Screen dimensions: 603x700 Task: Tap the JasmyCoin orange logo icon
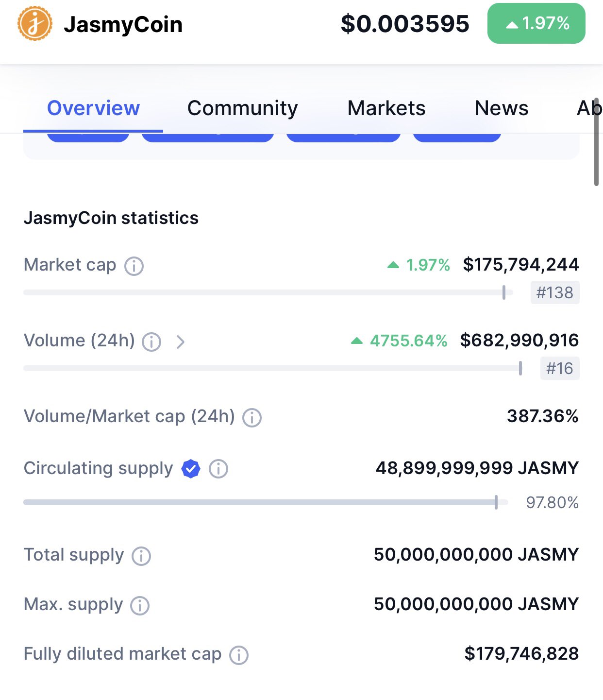pos(35,23)
